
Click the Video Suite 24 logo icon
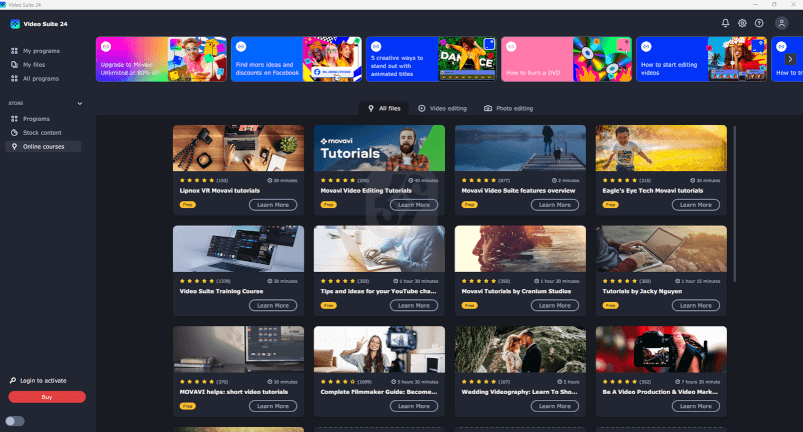click(x=15, y=24)
